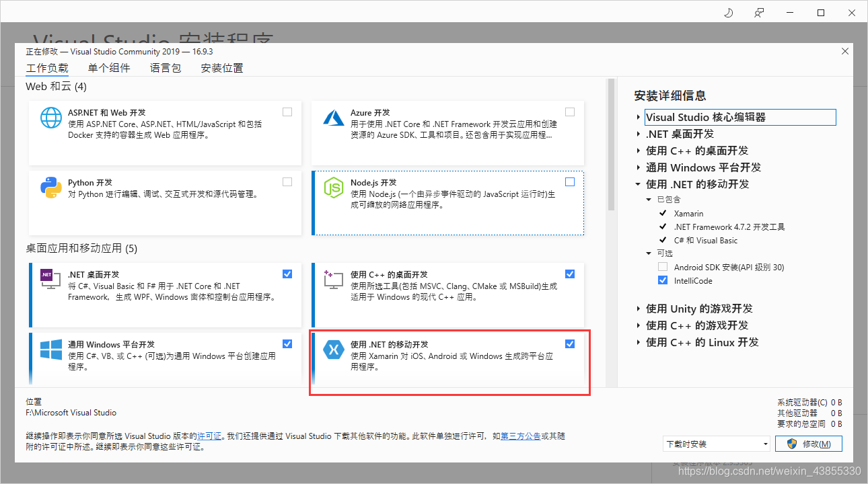Click the .NET desktop development icon
Viewport: 868px width, 484px height.
point(51,278)
